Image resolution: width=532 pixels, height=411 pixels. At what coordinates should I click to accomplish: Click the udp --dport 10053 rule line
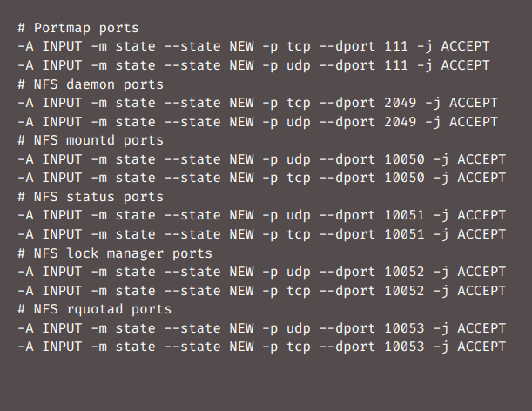(x=261, y=328)
